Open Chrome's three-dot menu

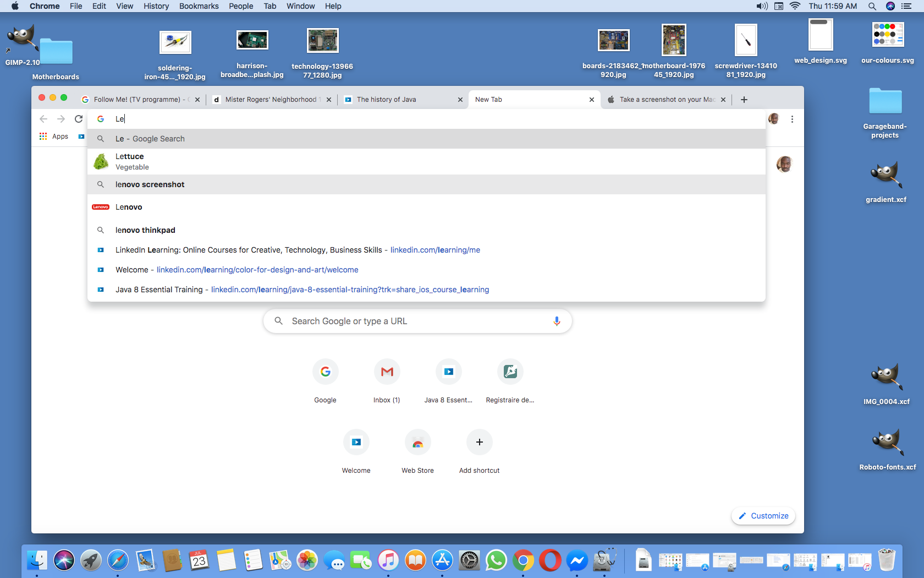tap(792, 119)
